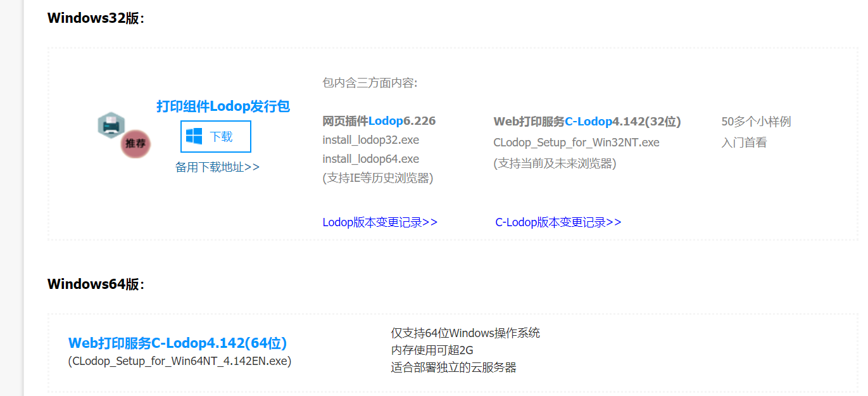This screenshot has height=396, width=868.
Task: Click the 打印组件Lodop发行包 title link
Action: point(223,106)
